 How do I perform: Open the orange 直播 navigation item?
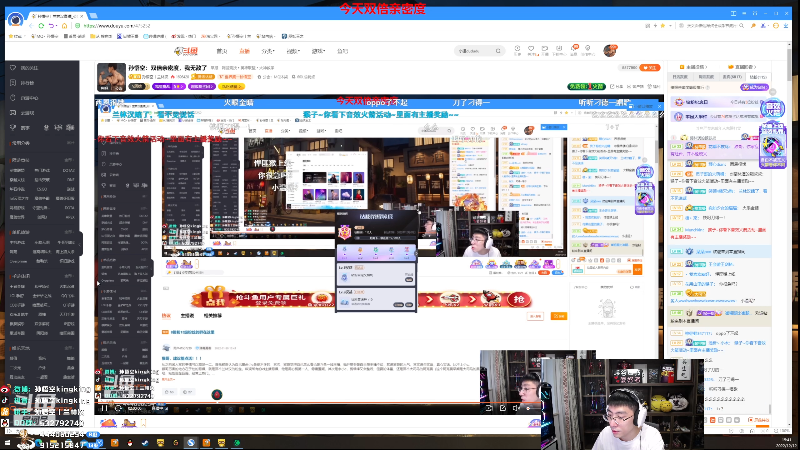pos(244,51)
